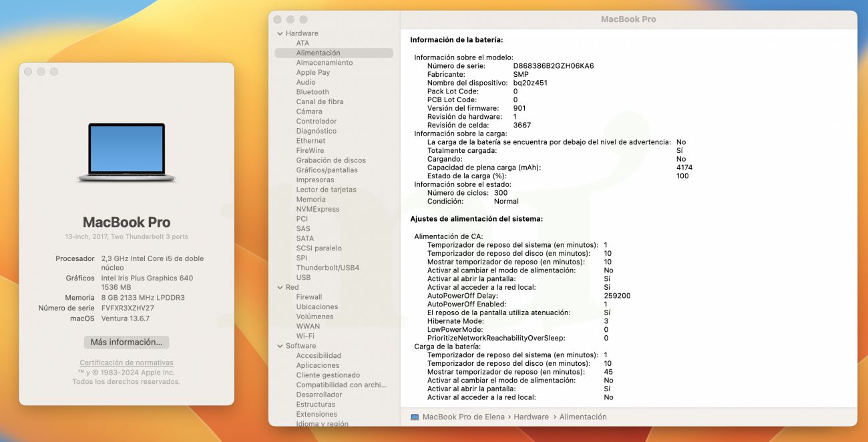Click the laptop icon in path bar

415,417
